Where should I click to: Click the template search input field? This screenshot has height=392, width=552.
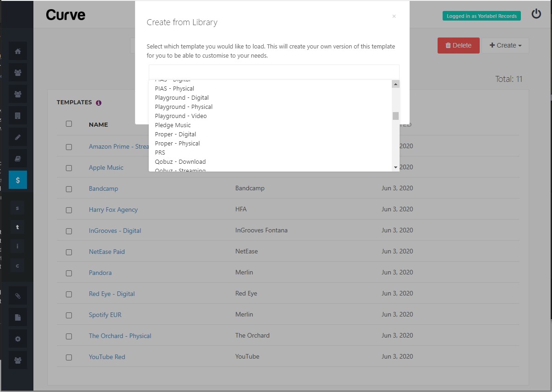pyautogui.click(x=274, y=72)
